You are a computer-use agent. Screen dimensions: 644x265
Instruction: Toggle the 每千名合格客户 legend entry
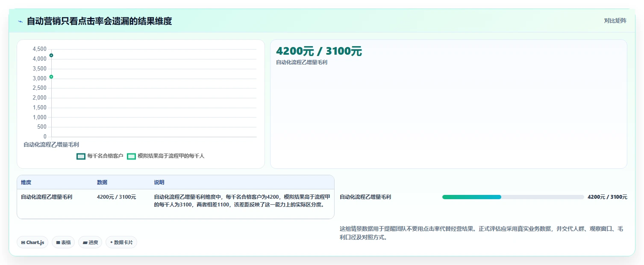pos(100,156)
